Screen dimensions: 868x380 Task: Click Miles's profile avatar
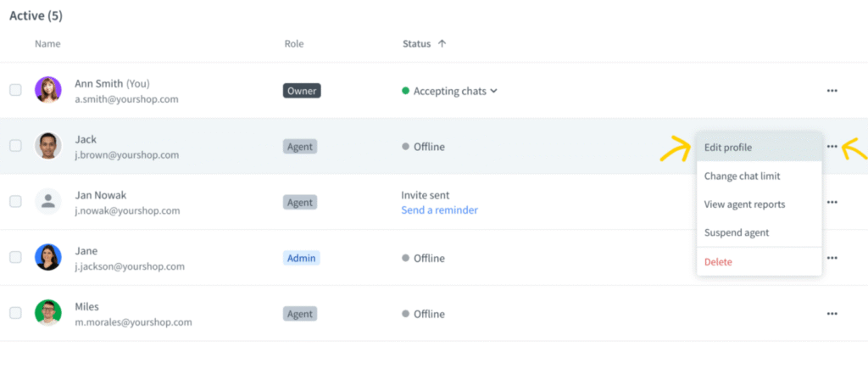pyautogui.click(x=48, y=313)
